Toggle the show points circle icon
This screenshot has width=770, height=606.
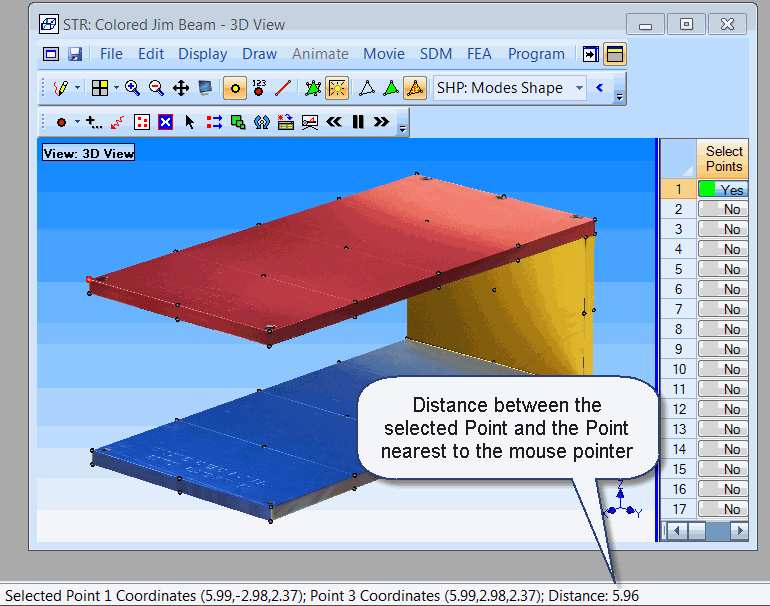coord(235,88)
